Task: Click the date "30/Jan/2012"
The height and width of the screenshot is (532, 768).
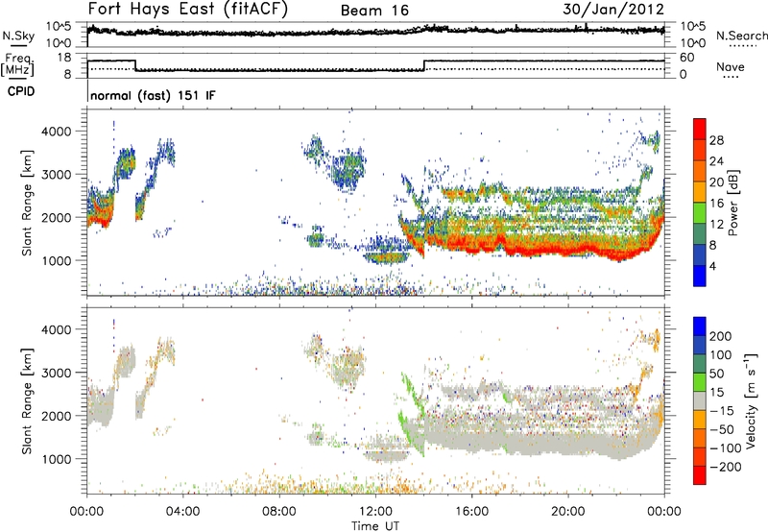Action: pyautogui.click(x=613, y=10)
